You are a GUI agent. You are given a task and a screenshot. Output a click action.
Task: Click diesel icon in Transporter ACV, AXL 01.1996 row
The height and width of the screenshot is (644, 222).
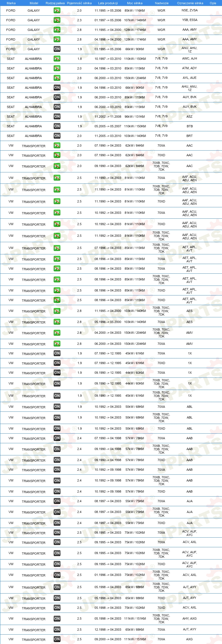click(57, 575)
